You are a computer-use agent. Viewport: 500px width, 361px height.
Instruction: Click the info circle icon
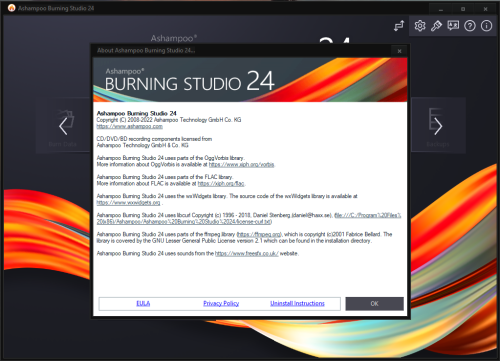[486, 26]
